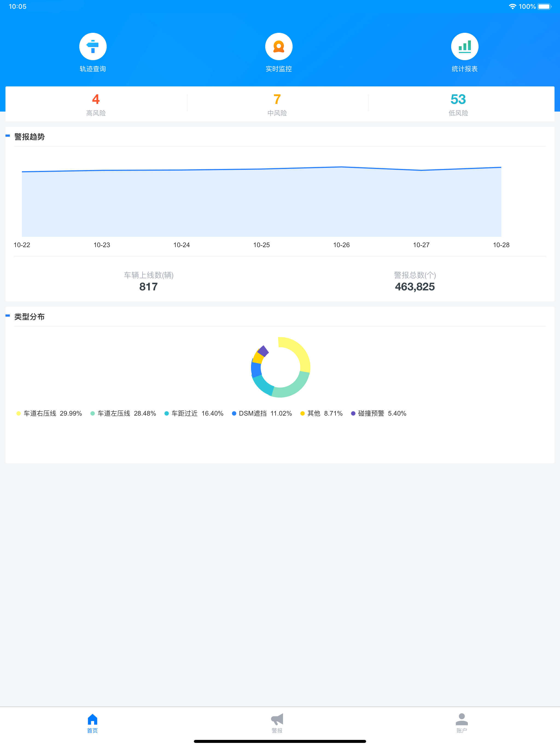
Task: Select the 10-27 date on trend chart
Action: (421, 245)
